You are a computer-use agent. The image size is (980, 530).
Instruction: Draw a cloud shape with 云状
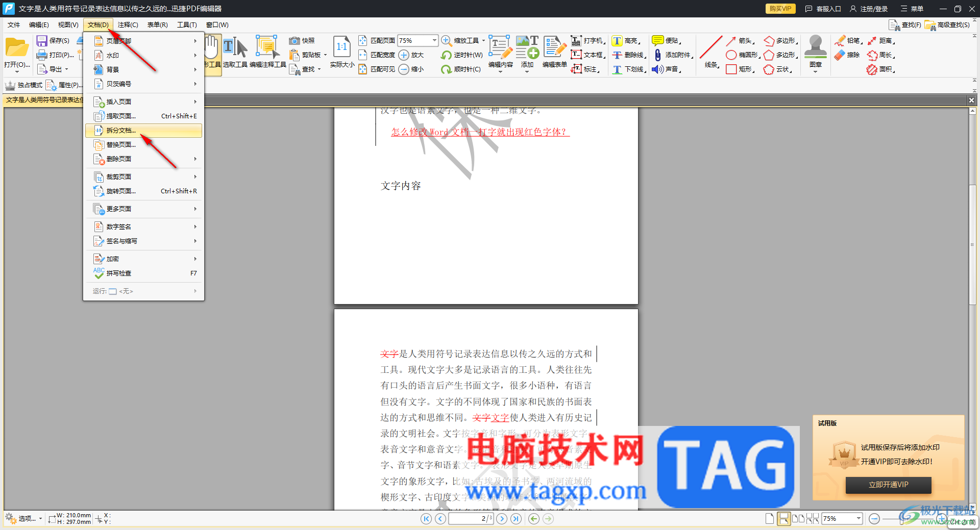tap(778, 69)
